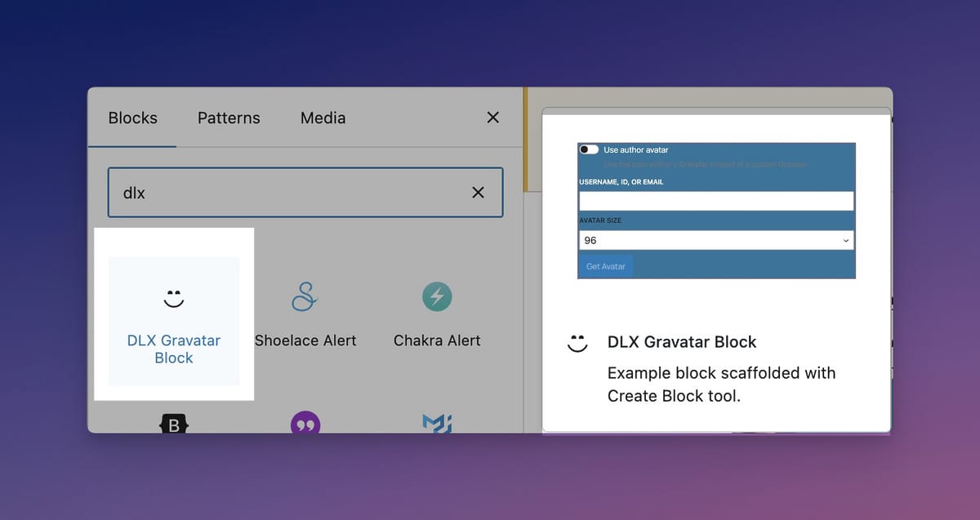Select the DLX Gravatar Block smiley icon
The width and height of the screenshot is (980, 520).
(173, 298)
